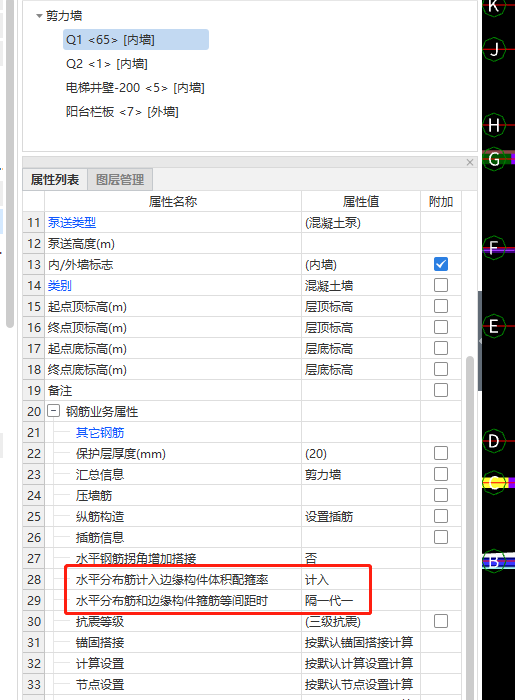Click axis label D in drawing
Screen dimensions: 515x700
(494, 441)
